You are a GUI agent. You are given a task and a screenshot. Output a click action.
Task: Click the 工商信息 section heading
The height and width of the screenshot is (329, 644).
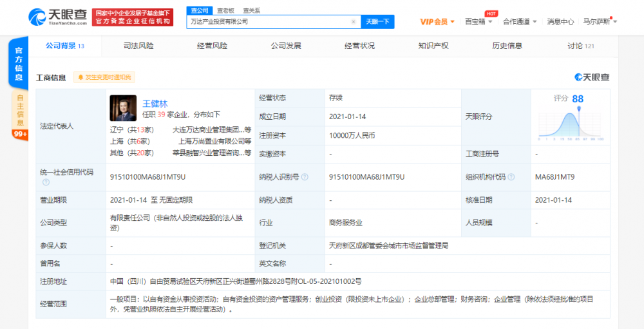(x=51, y=77)
